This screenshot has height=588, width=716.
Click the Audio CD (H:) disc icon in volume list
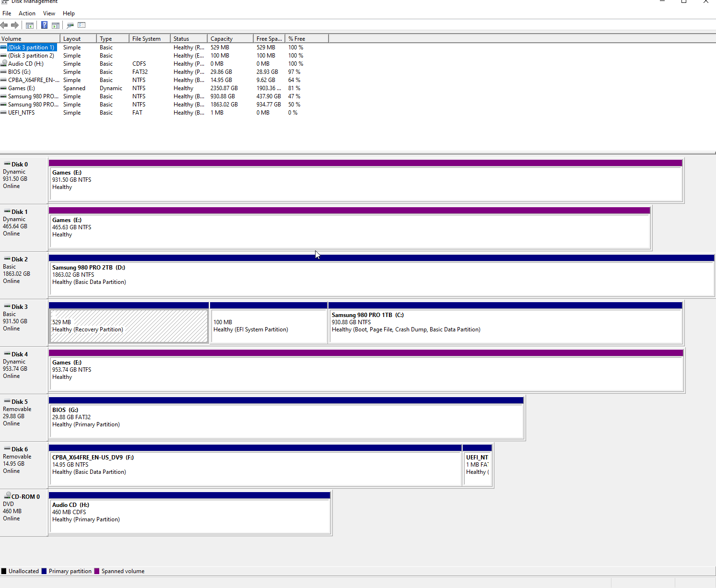(4, 63)
